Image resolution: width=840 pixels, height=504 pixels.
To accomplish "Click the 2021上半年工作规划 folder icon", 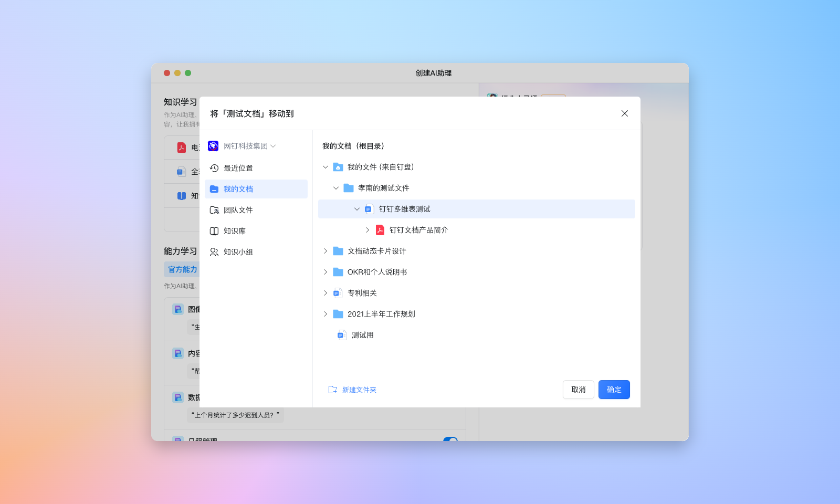I will click(x=338, y=314).
